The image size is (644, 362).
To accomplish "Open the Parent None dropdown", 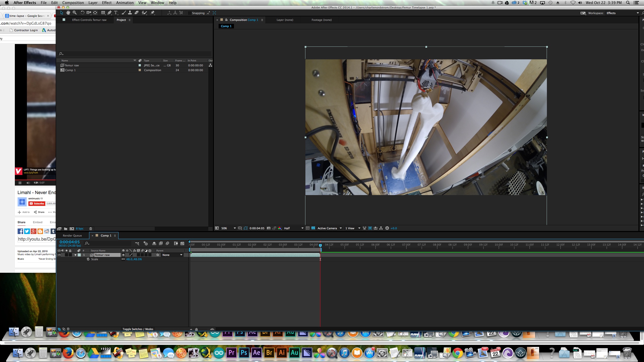I will pos(172,255).
